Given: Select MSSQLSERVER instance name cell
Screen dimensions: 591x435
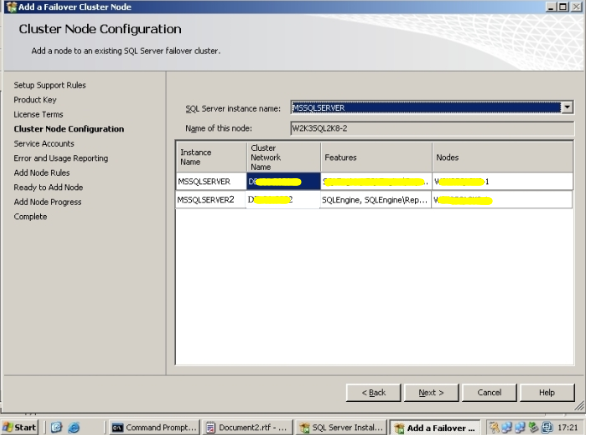Looking at the screenshot, I should point(211,181).
